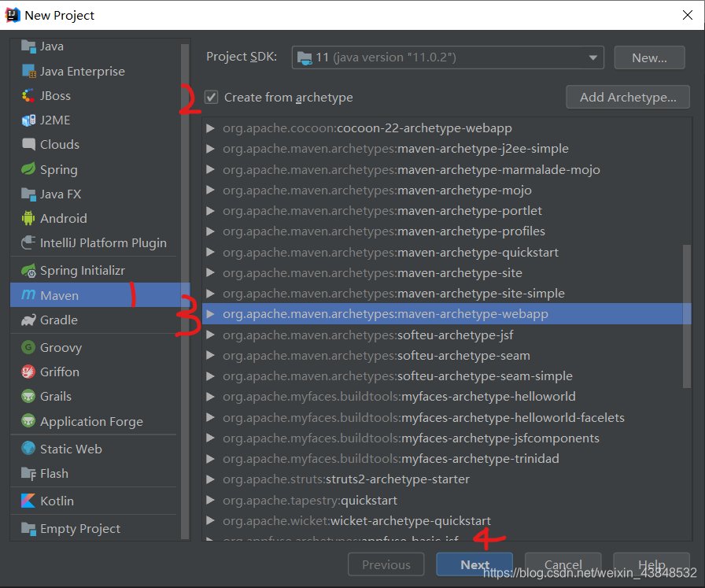Click the Java project type icon

tap(28, 46)
